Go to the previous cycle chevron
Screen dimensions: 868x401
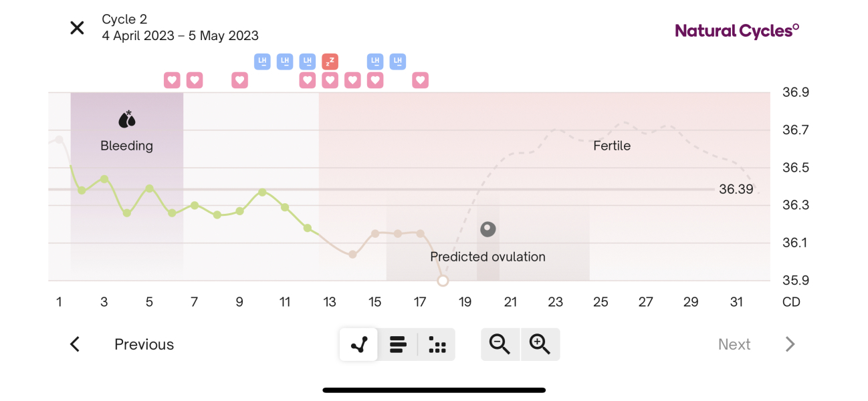pos(75,344)
